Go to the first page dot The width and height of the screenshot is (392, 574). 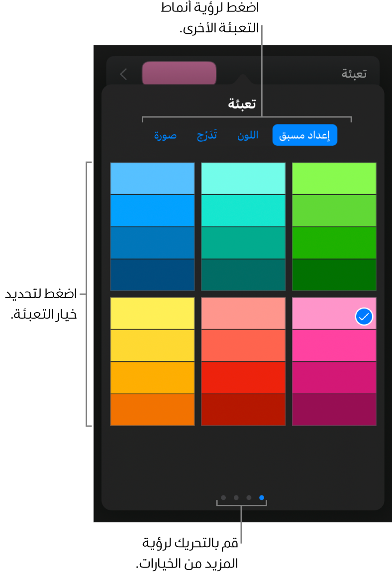tap(223, 497)
